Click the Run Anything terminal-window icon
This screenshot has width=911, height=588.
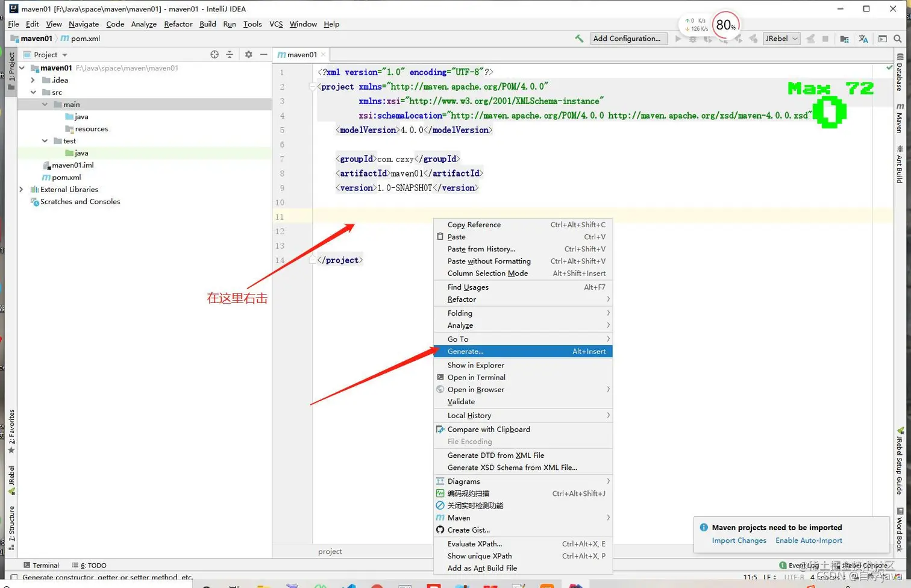[x=883, y=39]
